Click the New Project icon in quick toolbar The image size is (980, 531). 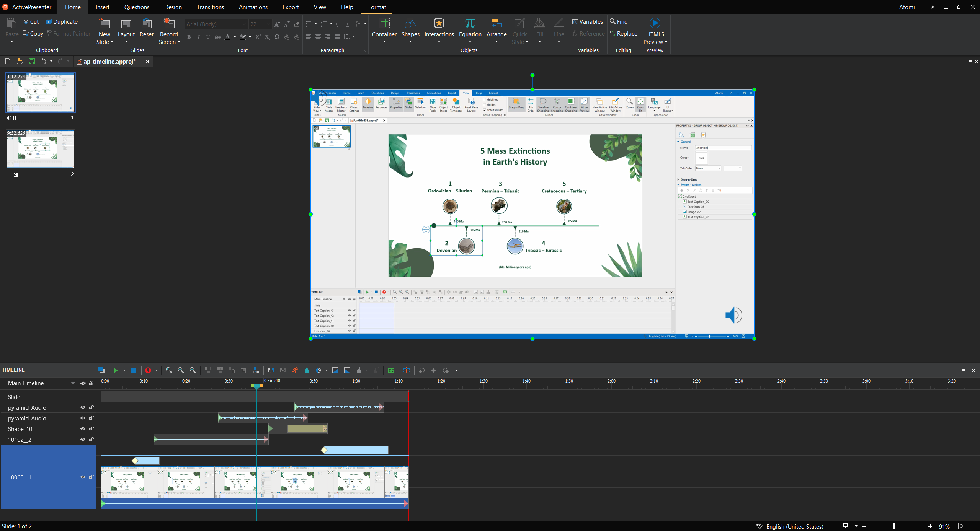click(x=8, y=61)
